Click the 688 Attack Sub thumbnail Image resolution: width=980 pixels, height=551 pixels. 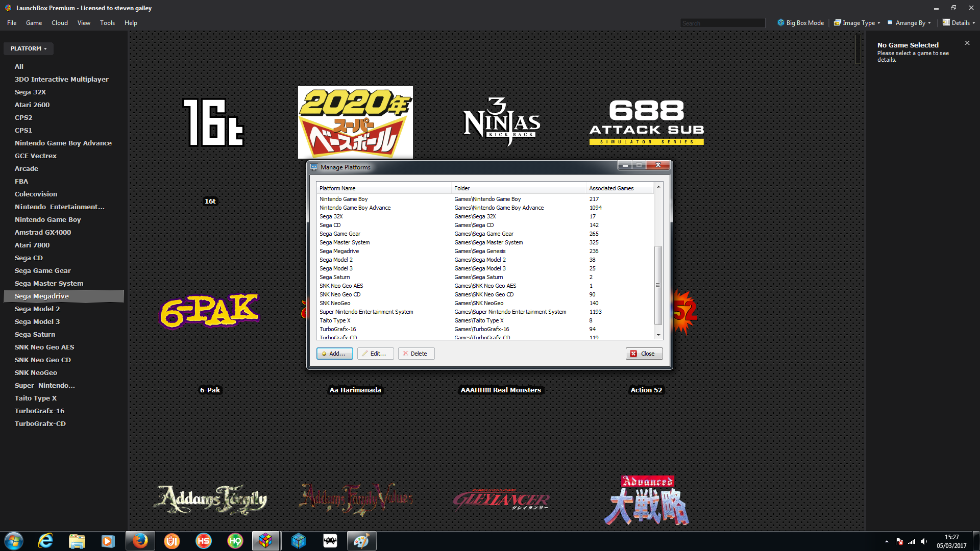647,122
